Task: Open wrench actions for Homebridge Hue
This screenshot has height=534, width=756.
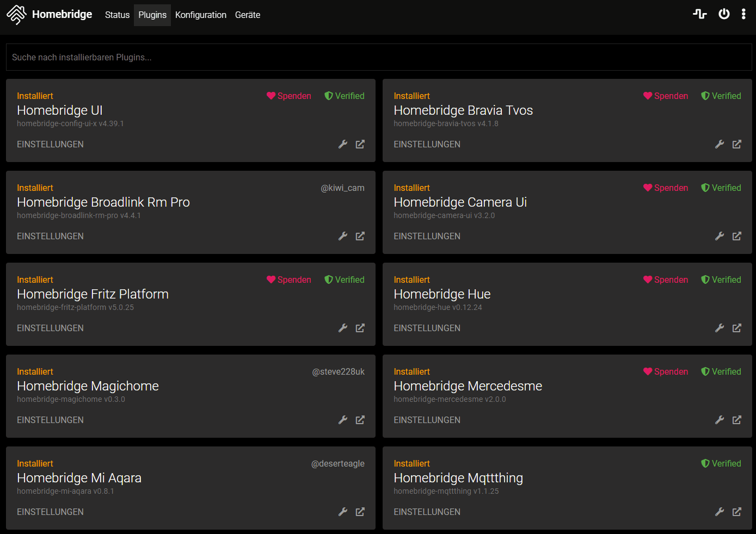Action: point(720,328)
